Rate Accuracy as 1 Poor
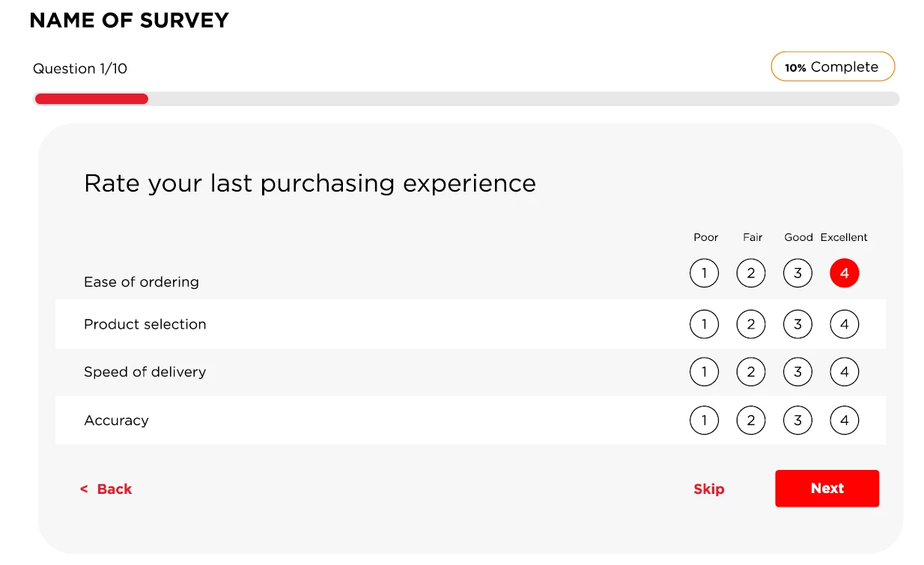The image size is (924, 565). [x=704, y=421]
